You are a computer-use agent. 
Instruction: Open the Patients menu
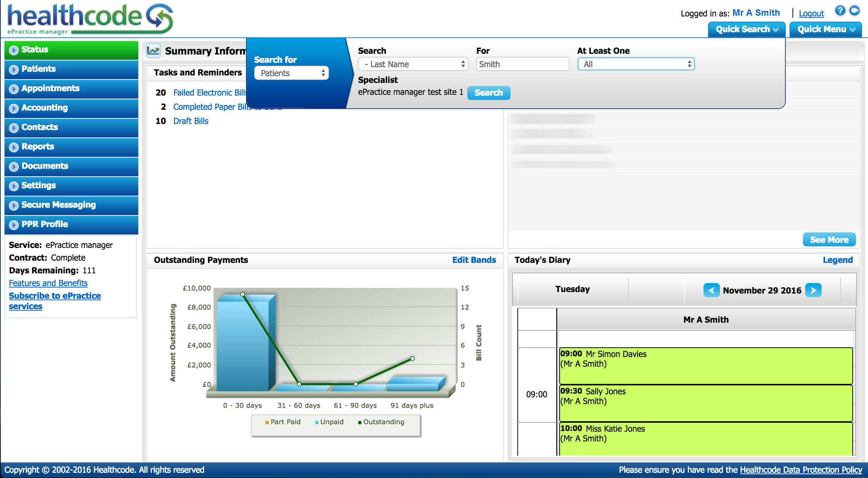click(x=71, y=69)
